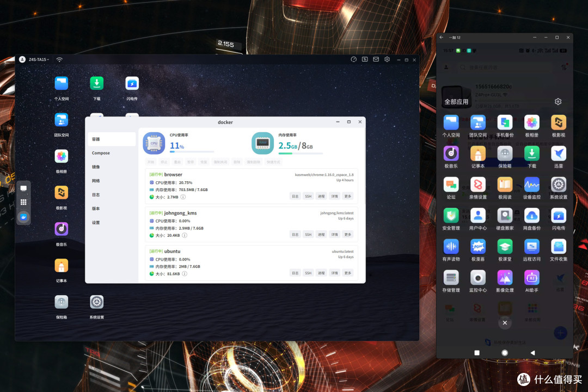The image size is (588, 392).
Task: Expand 更多 options for ubuntu container
Action: (x=347, y=273)
